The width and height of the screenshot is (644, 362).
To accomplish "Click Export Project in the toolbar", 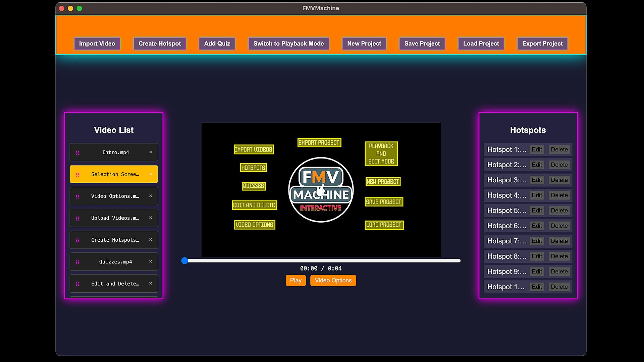I will tap(542, 44).
